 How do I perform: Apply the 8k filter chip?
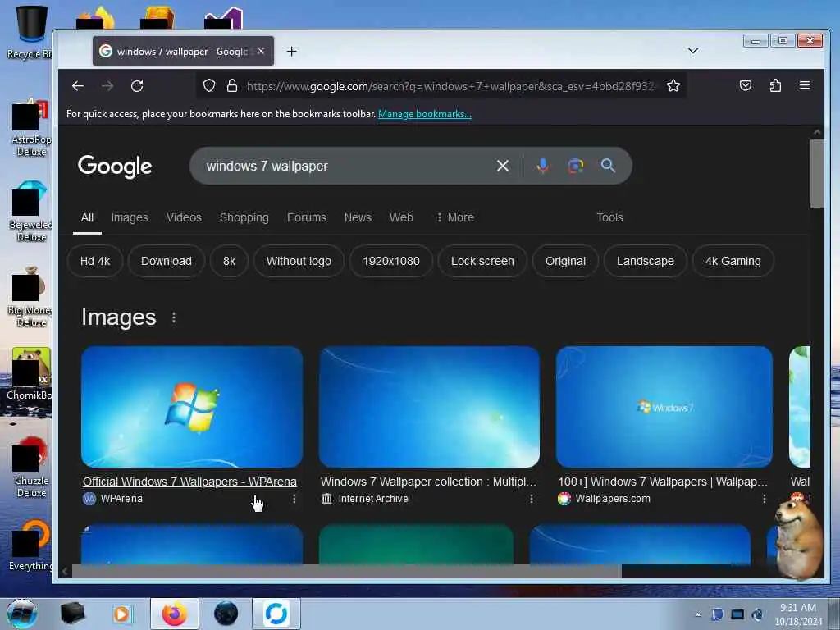click(230, 261)
